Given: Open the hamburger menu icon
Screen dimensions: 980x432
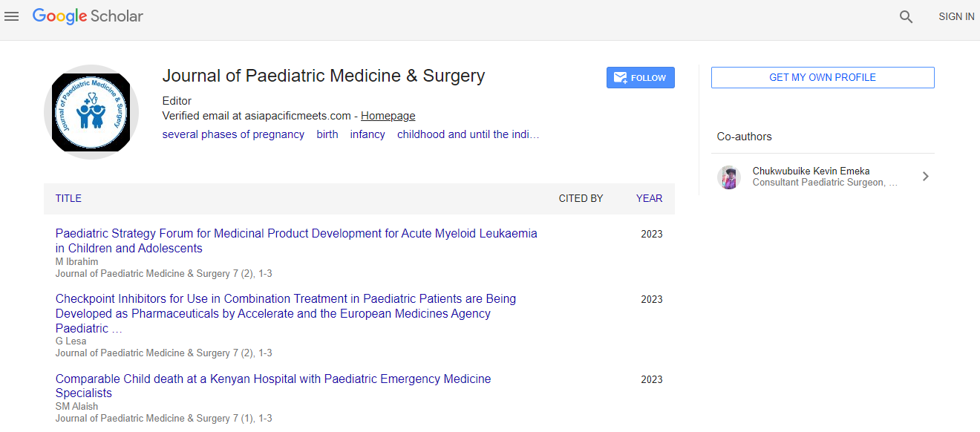Looking at the screenshot, I should point(11,16).
